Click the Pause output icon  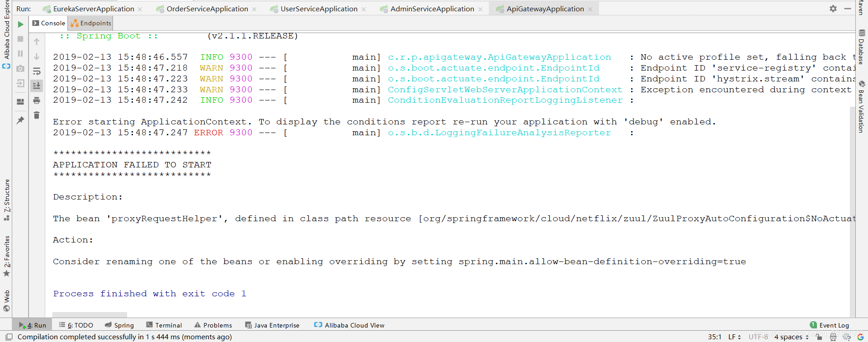point(20,53)
